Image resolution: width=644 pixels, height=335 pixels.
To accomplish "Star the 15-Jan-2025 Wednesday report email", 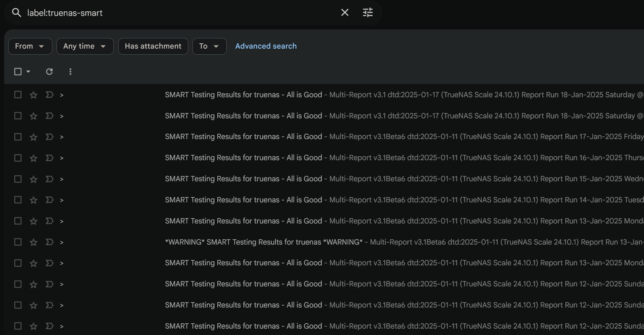I will (34, 179).
